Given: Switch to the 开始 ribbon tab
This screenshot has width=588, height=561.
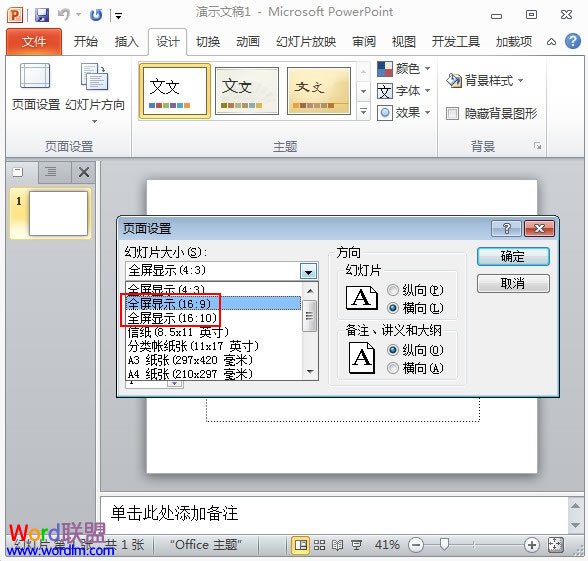Looking at the screenshot, I should [86, 42].
